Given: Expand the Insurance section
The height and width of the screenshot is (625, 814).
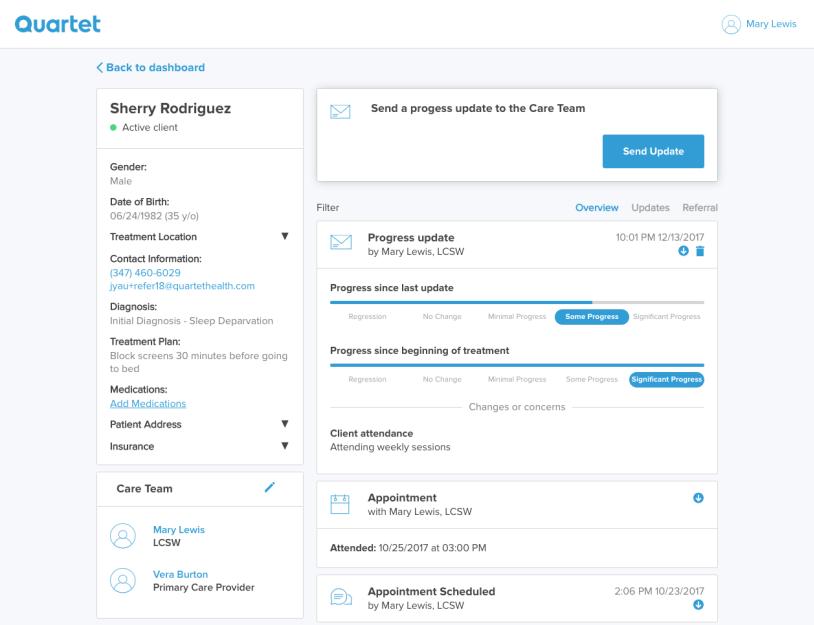Looking at the screenshot, I should (284, 446).
